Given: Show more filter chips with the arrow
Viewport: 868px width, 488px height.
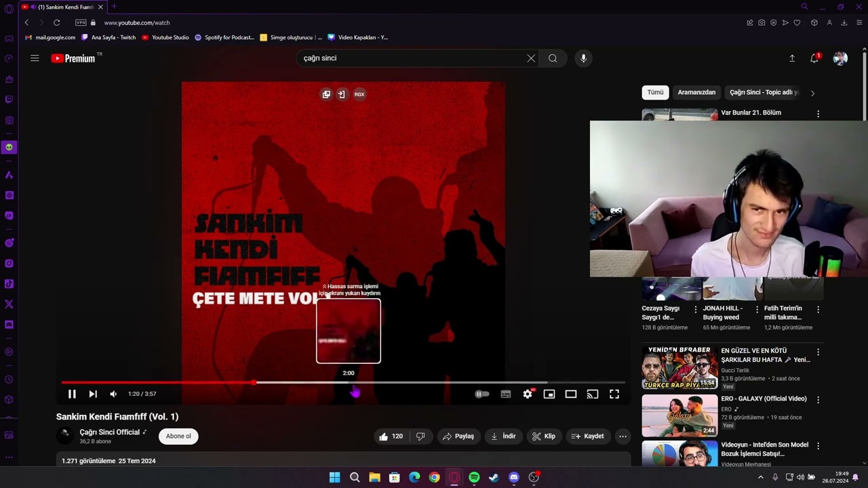Looking at the screenshot, I should pyautogui.click(x=812, y=93).
